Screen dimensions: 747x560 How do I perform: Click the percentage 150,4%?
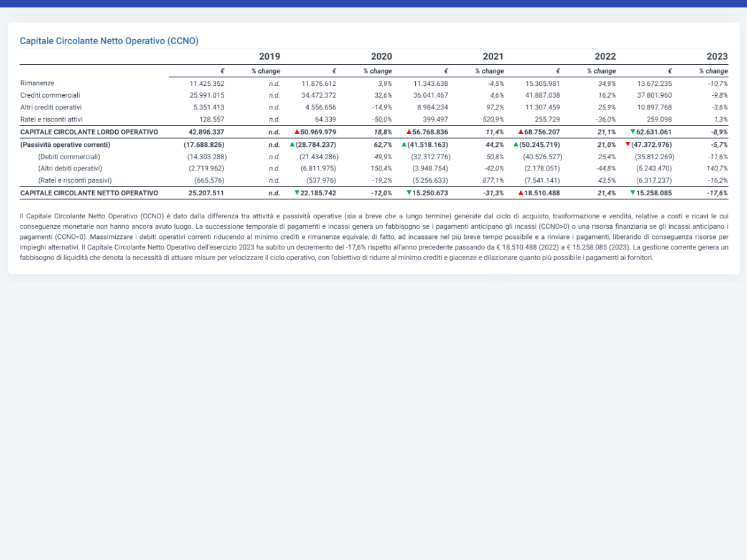pos(382,169)
